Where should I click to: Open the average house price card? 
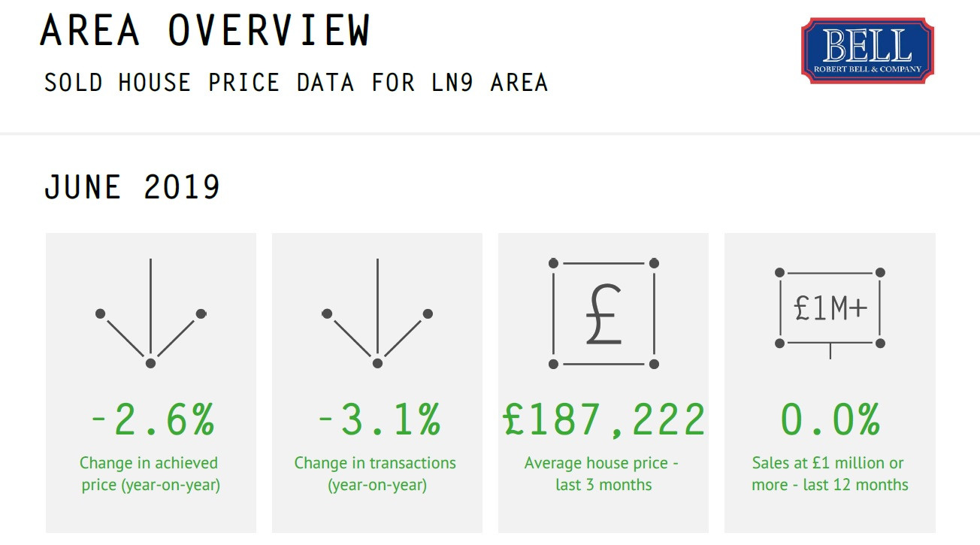(603, 383)
